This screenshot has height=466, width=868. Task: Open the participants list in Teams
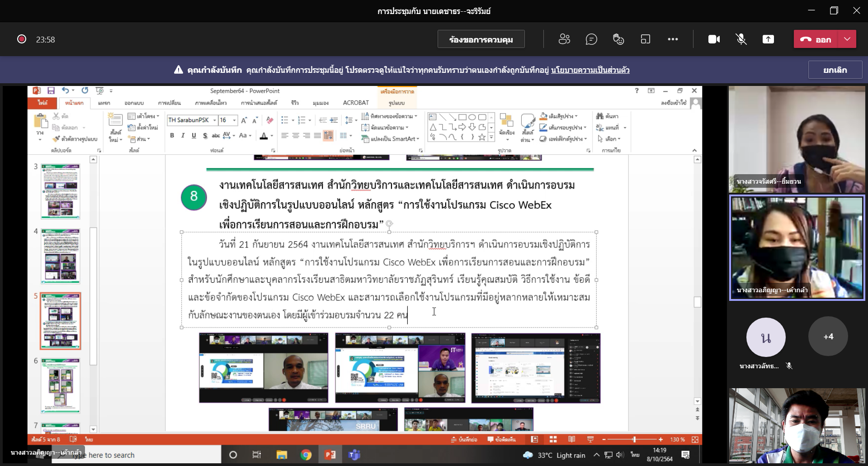(564, 39)
